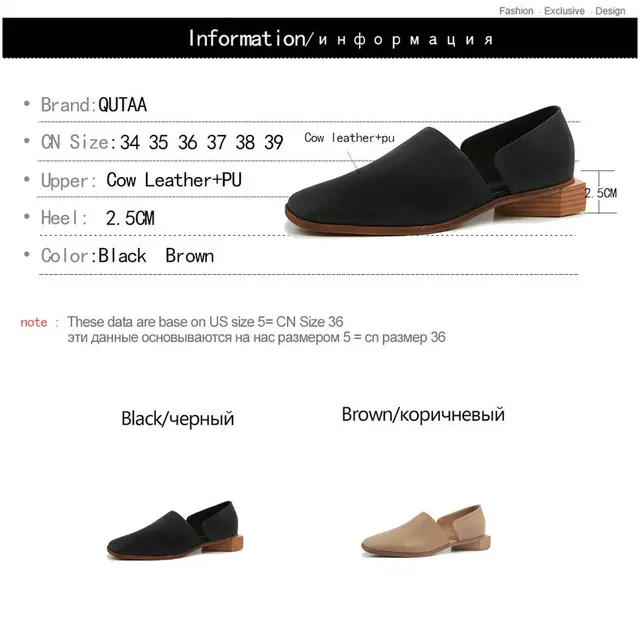This screenshot has height=640, width=640.
Task: Click the Russian size note line
Action: [256, 338]
